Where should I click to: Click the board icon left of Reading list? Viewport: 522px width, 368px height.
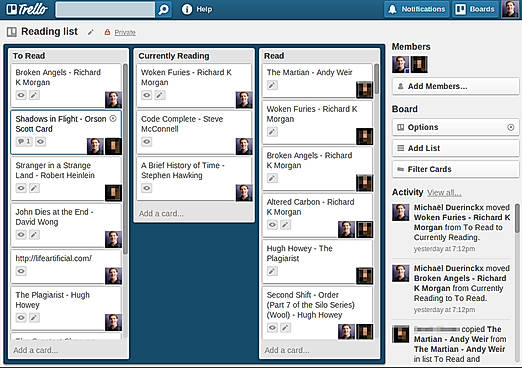pos(12,32)
